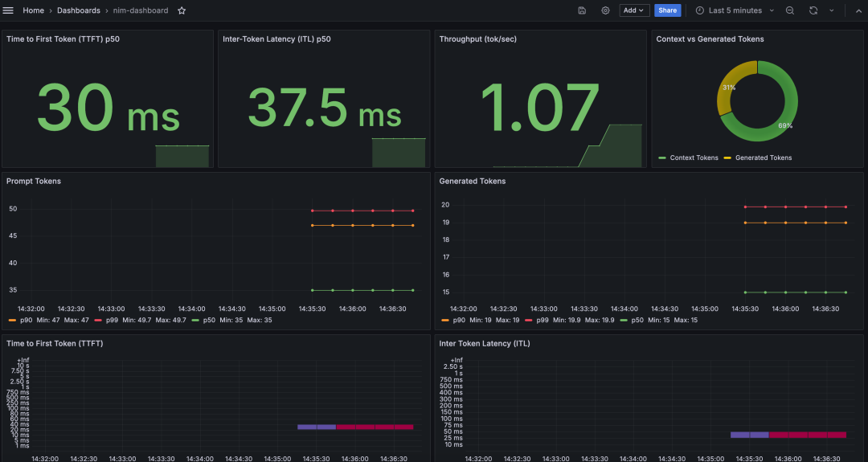Screen dimensions: 868x462
Task: Expand the refresh interval dropdown arrow
Action: (x=831, y=10)
